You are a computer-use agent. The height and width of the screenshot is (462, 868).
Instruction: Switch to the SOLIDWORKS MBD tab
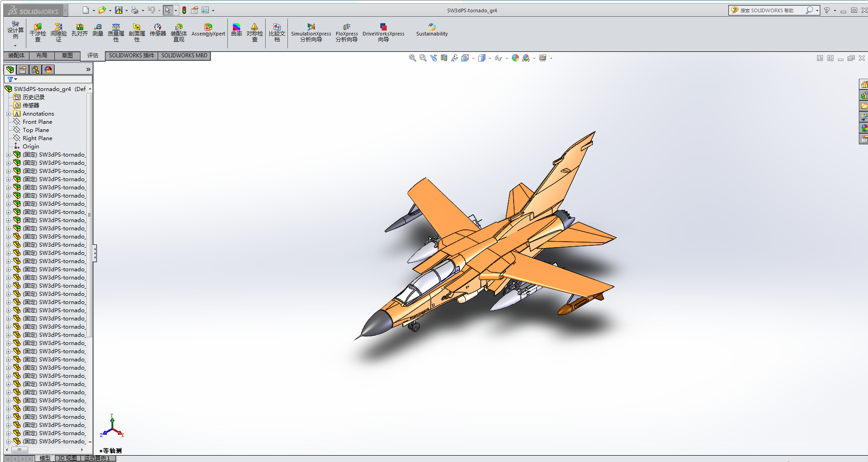(x=184, y=56)
